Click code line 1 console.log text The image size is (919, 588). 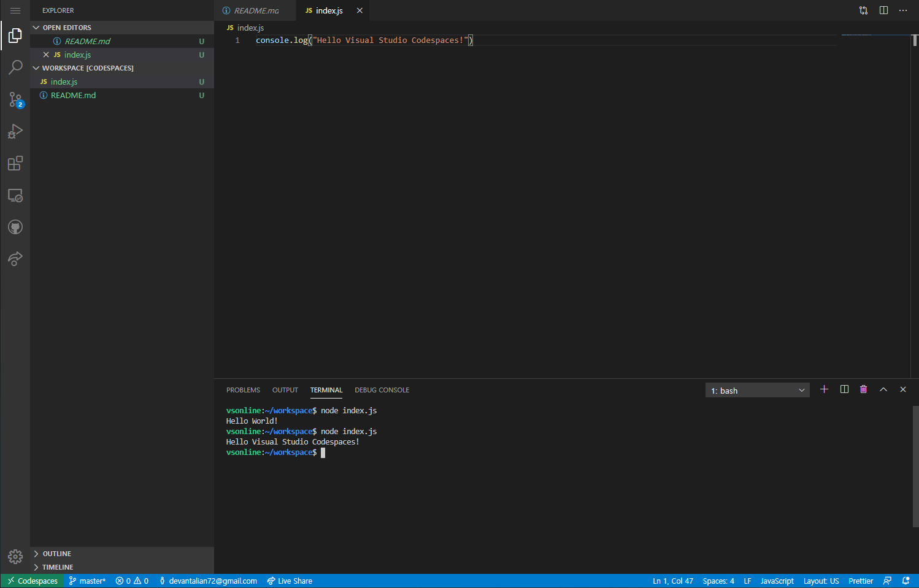(364, 40)
